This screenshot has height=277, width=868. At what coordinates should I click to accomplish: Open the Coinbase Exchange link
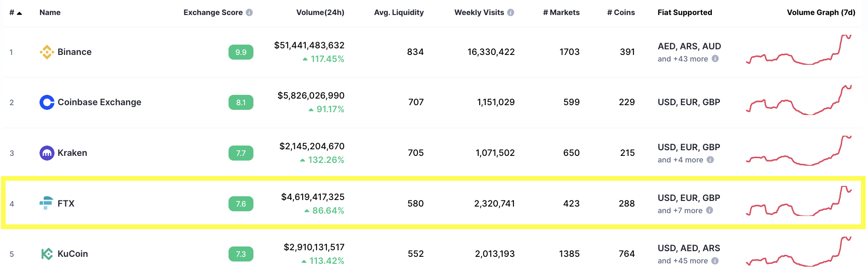click(99, 102)
